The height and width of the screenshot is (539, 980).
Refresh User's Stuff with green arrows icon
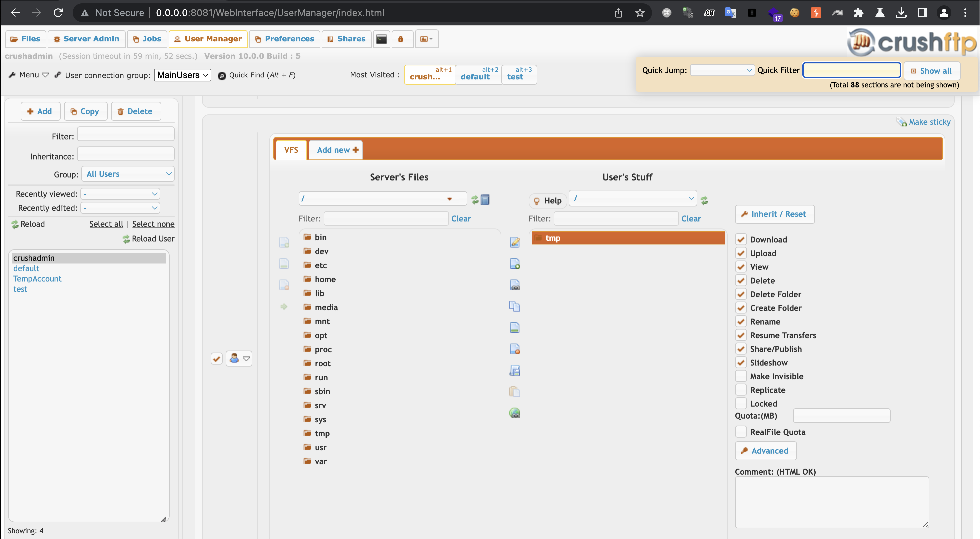[704, 200]
